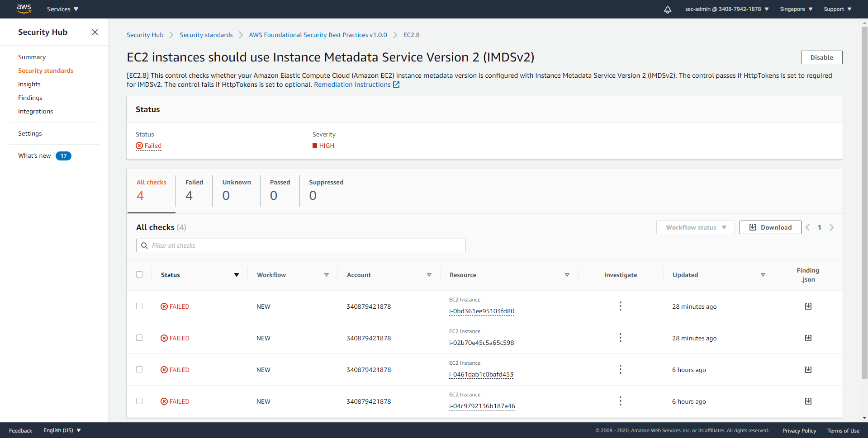Open Integrations in sidebar

[x=35, y=111]
